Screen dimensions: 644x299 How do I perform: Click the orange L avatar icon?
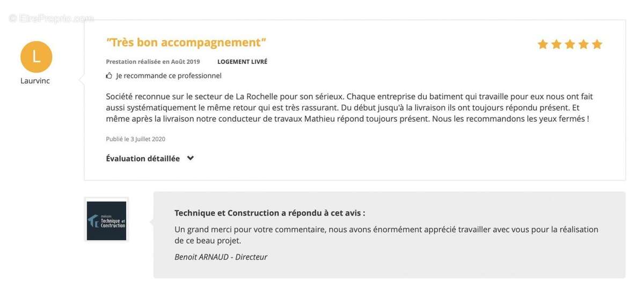(36, 57)
